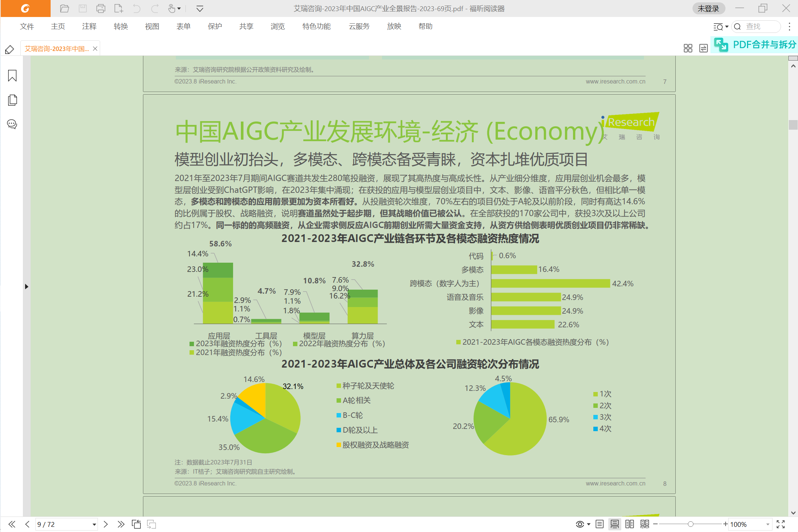Zoom out with the minus button
This screenshot has height=532, width=798.
[655, 524]
